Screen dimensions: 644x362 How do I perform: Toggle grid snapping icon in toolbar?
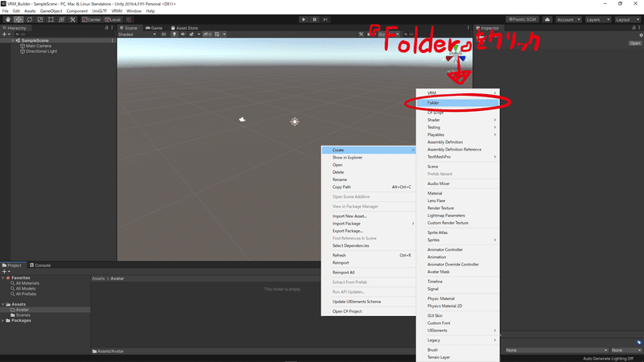pyautogui.click(x=129, y=19)
